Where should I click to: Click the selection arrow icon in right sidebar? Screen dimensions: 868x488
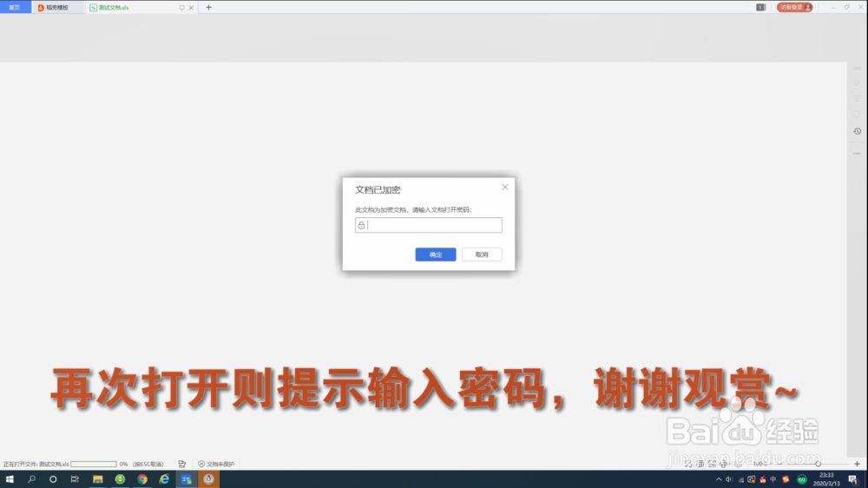pos(857,82)
